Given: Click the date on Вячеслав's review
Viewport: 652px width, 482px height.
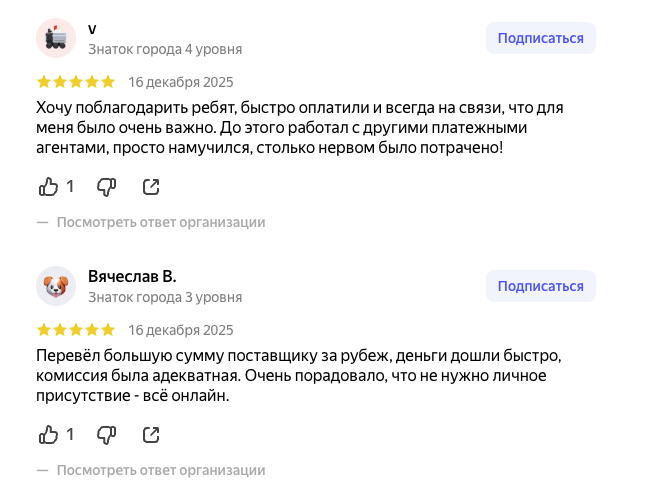Looking at the screenshot, I should (181, 330).
